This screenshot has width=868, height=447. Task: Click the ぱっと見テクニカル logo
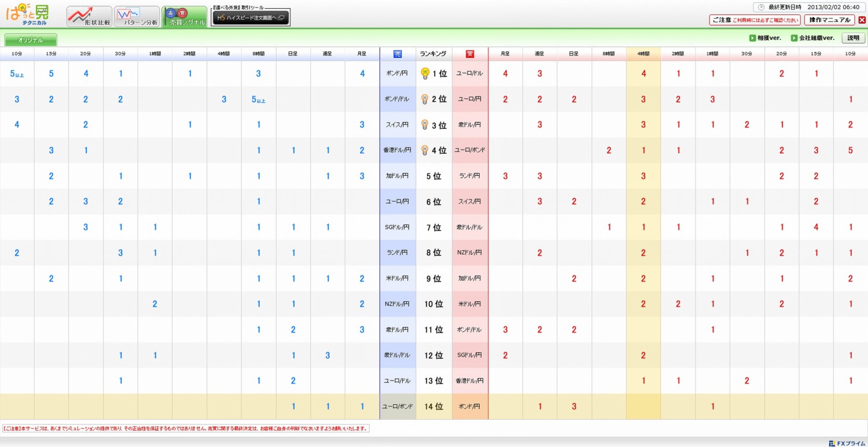[x=28, y=14]
